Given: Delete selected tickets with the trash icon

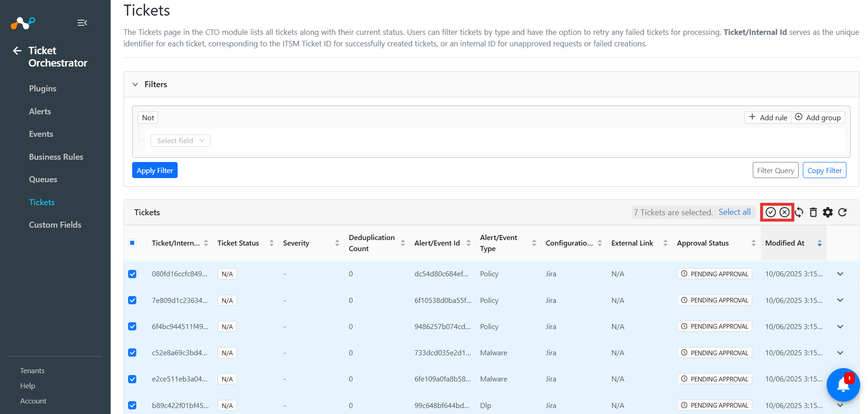Looking at the screenshot, I should 813,212.
